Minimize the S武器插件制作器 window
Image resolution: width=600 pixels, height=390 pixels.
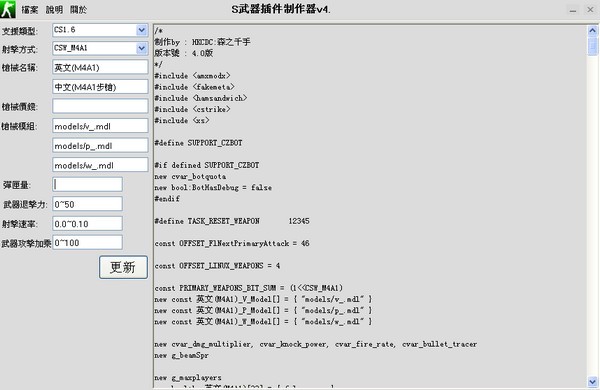(x=573, y=10)
